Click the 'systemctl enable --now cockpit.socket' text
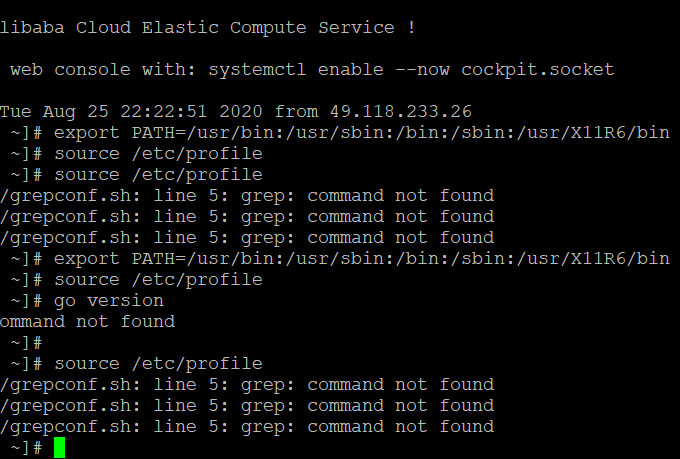The width and height of the screenshot is (680, 459). pyautogui.click(x=411, y=70)
